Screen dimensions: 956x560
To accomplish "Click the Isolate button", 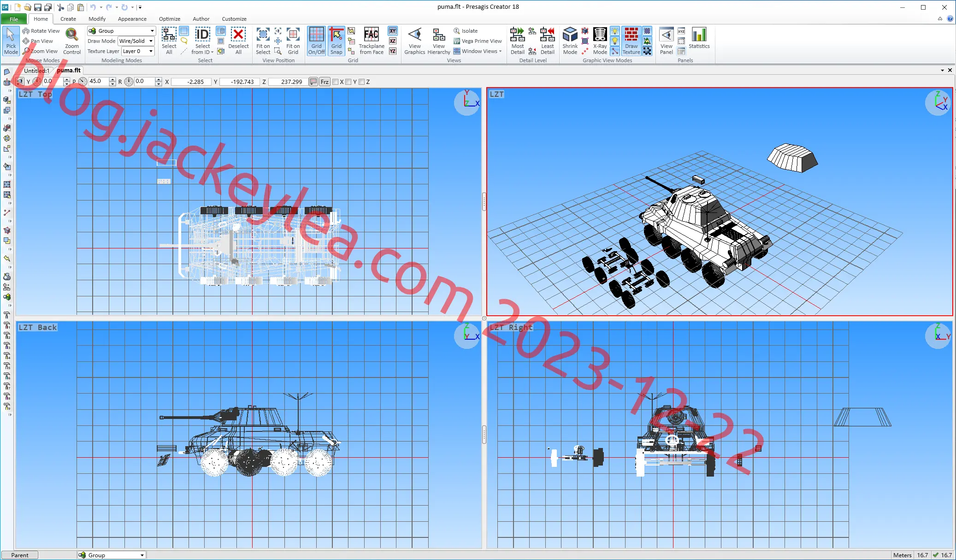I will pyautogui.click(x=466, y=31).
